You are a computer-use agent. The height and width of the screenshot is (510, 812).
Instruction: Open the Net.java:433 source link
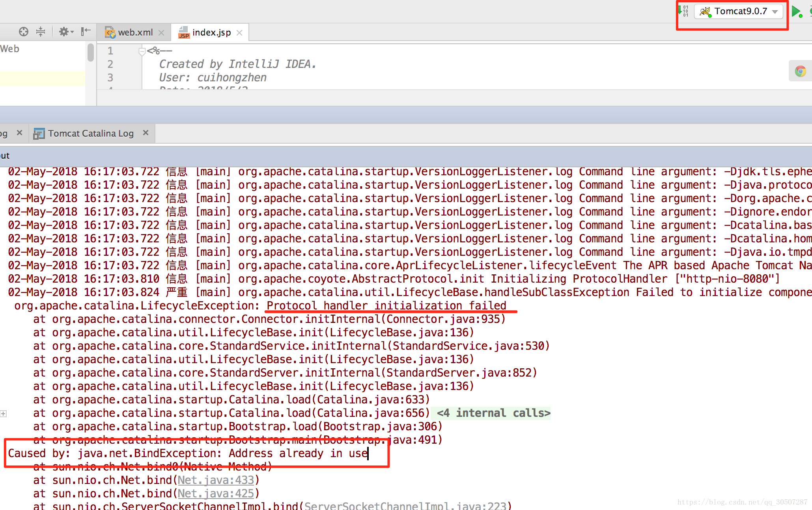pos(216,480)
